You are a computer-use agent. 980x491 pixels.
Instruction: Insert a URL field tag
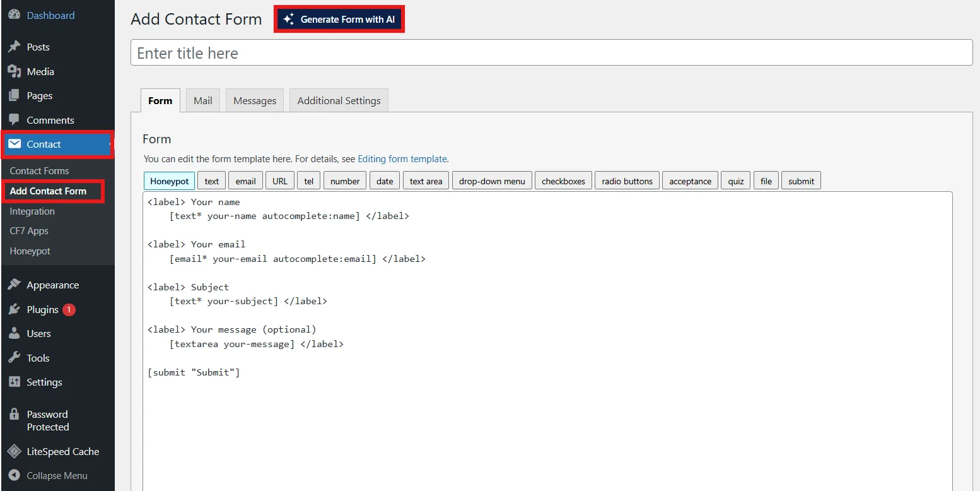[280, 181]
